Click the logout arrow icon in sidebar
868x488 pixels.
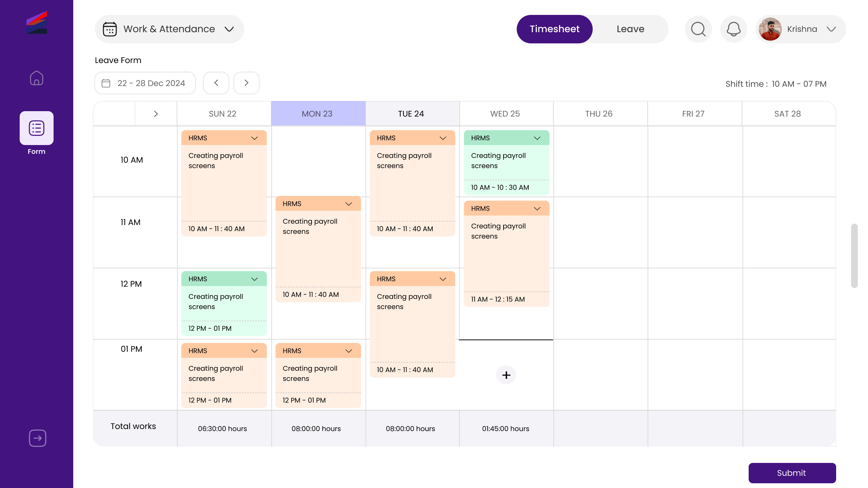[x=37, y=438]
